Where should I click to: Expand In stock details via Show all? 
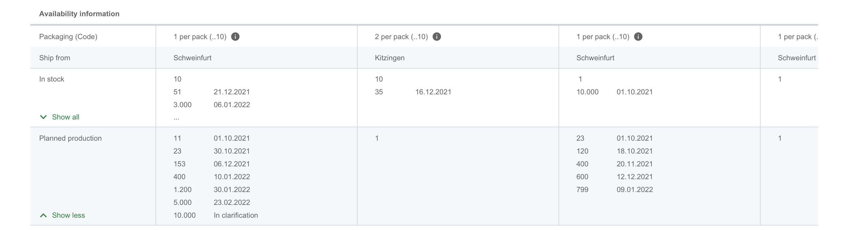[x=65, y=117]
